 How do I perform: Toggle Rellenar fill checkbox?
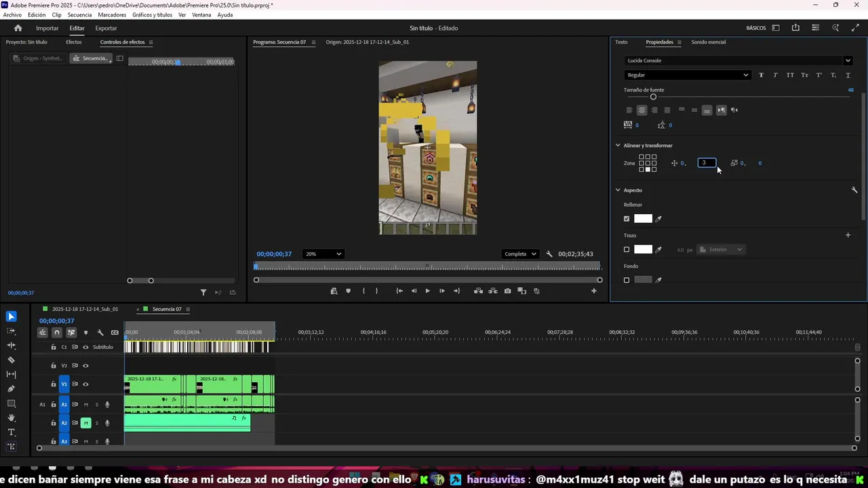pyautogui.click(x=627, y=219)
